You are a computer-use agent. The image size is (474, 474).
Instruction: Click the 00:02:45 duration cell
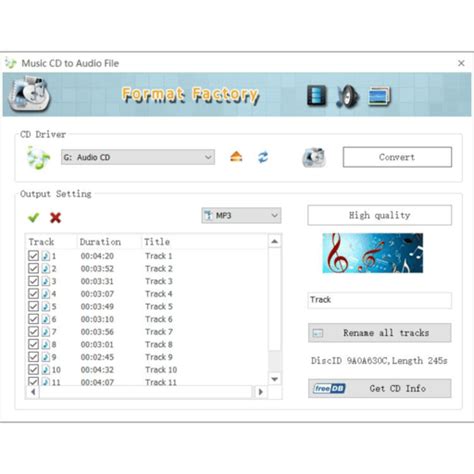click(97, 357)
